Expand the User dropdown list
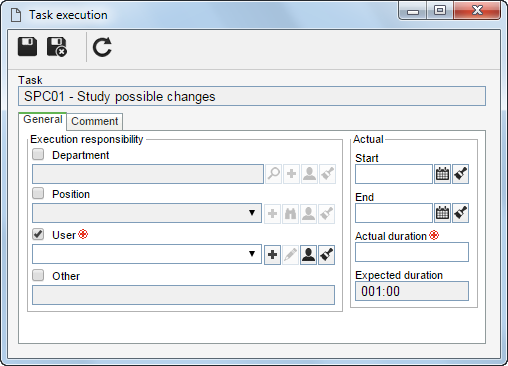508x366 pixels. (252, 254)
